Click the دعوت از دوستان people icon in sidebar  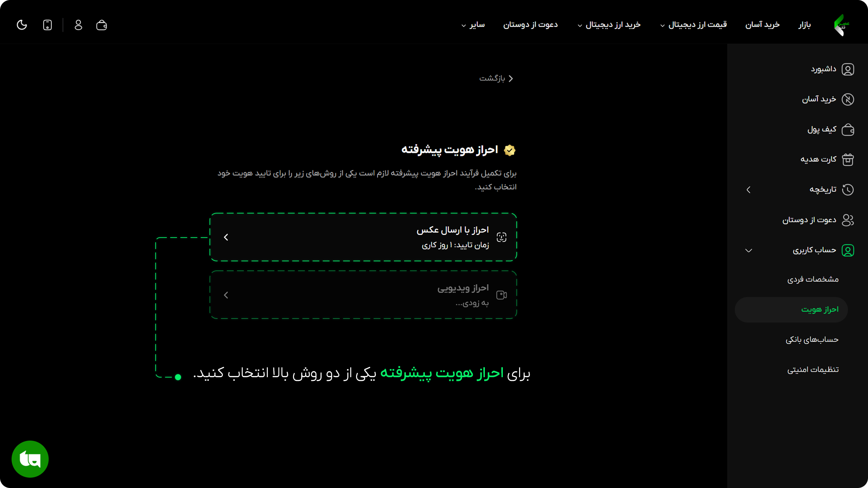click(x=848, y=220)
